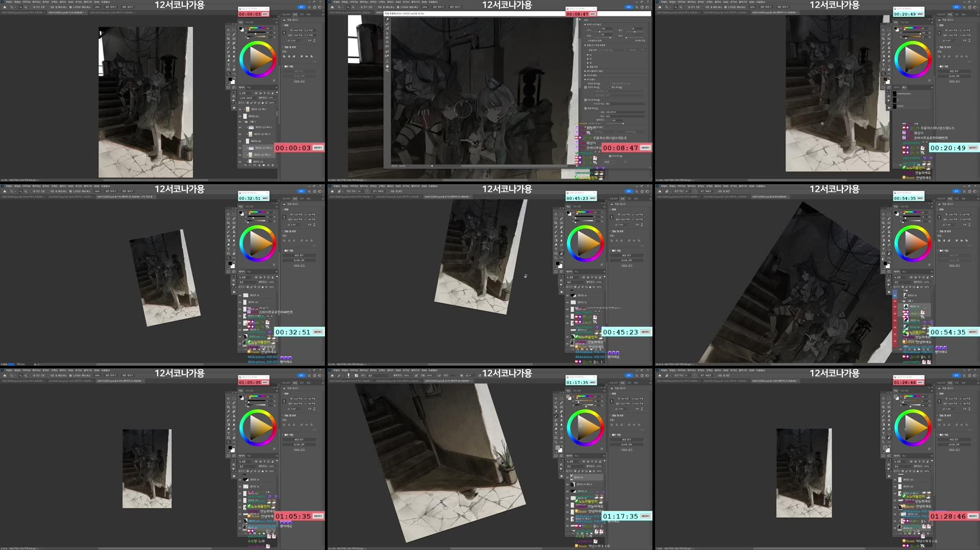Toggle Quick Mask mode in 00:00:03 frame

228,87
